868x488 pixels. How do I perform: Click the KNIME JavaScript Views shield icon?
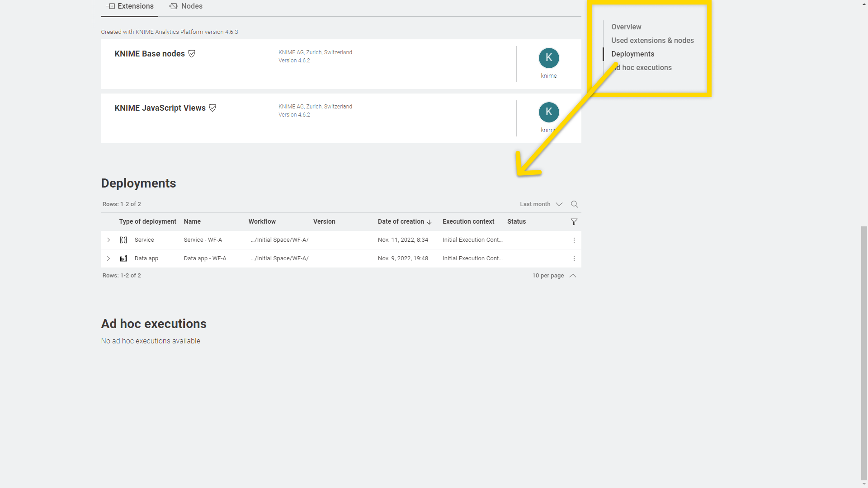(x=212, y=108)
